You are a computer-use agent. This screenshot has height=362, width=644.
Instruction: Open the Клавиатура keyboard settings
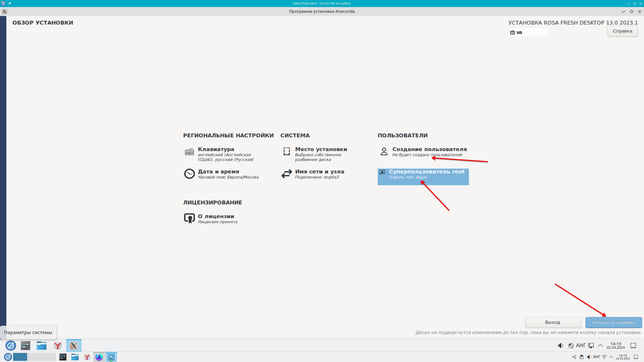click(216, 149)
